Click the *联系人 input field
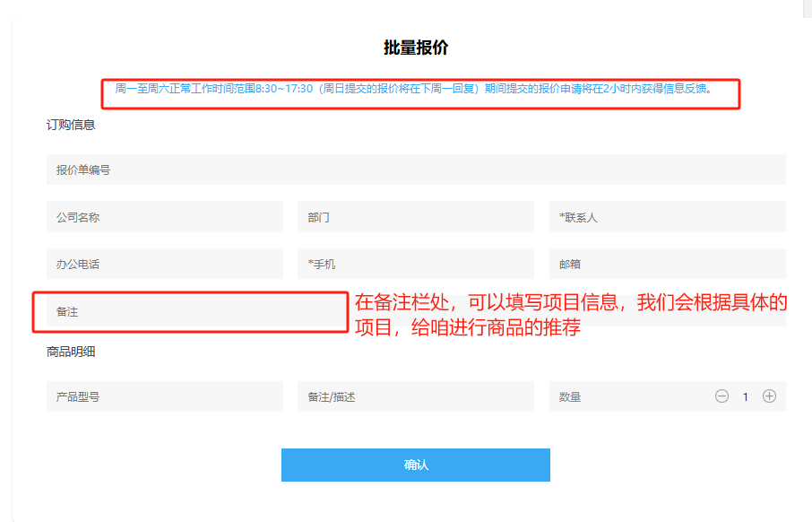The width and height of the screenshot is (812, 522). pyautogui.click(x=668, y=217)
